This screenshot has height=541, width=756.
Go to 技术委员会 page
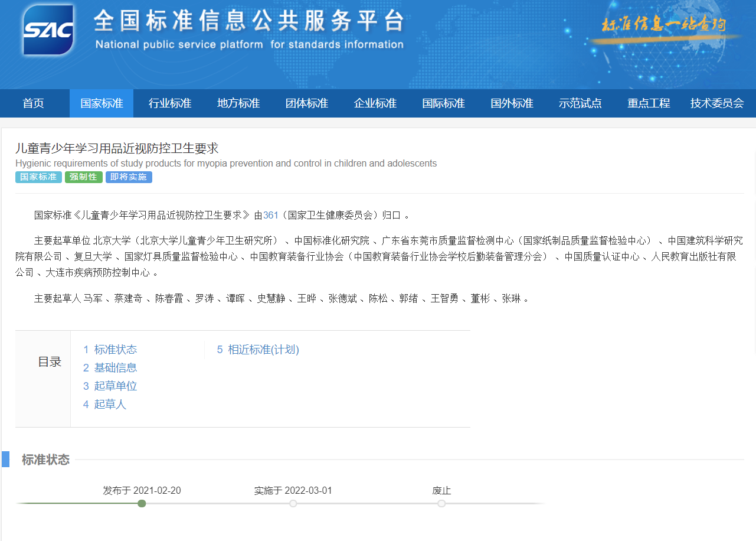tap(717, 103)
